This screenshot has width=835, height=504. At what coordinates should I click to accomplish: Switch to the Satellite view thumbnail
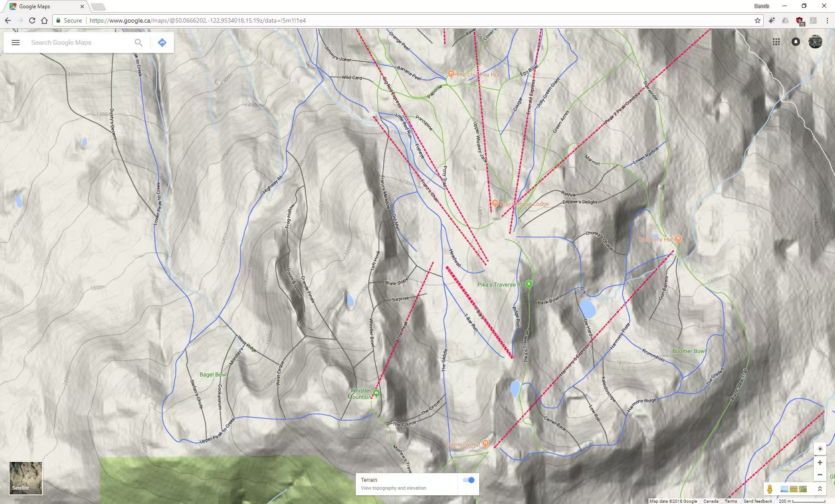point(26,478)
